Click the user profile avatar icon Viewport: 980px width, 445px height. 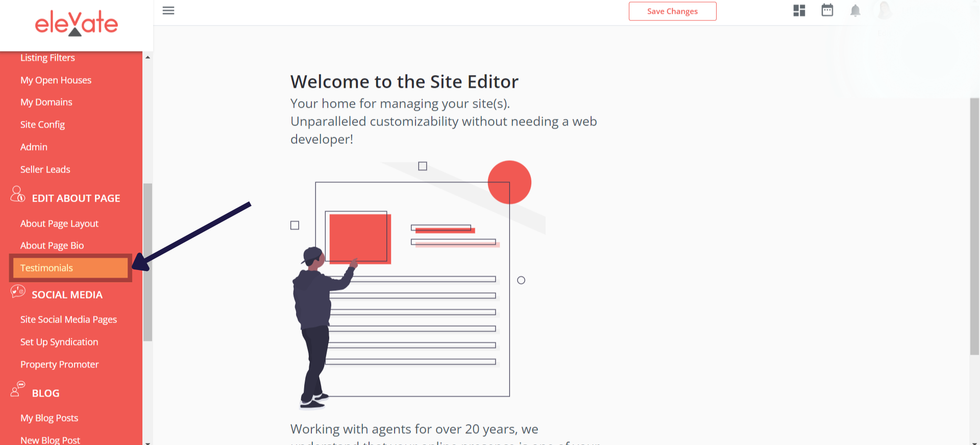point(885,10)
